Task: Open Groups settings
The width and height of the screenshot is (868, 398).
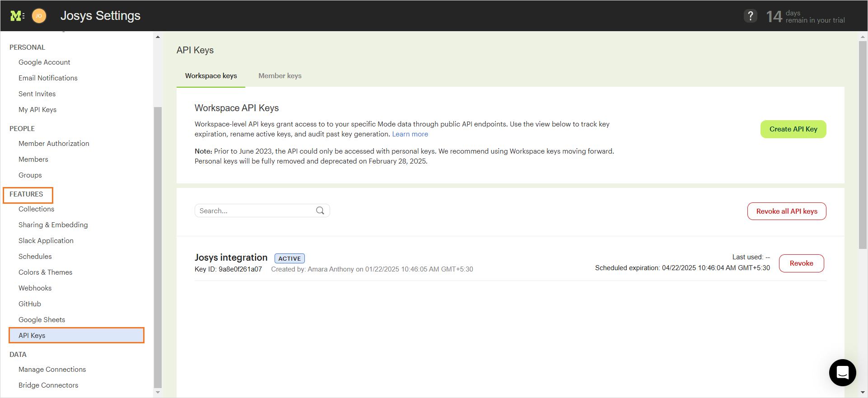Action: (30, 175)
